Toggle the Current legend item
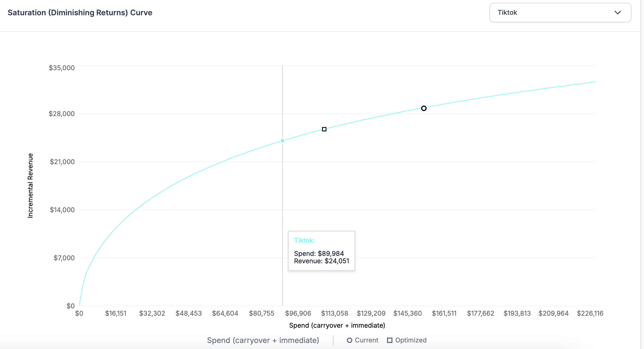The image size is (644, 349). 366,340
